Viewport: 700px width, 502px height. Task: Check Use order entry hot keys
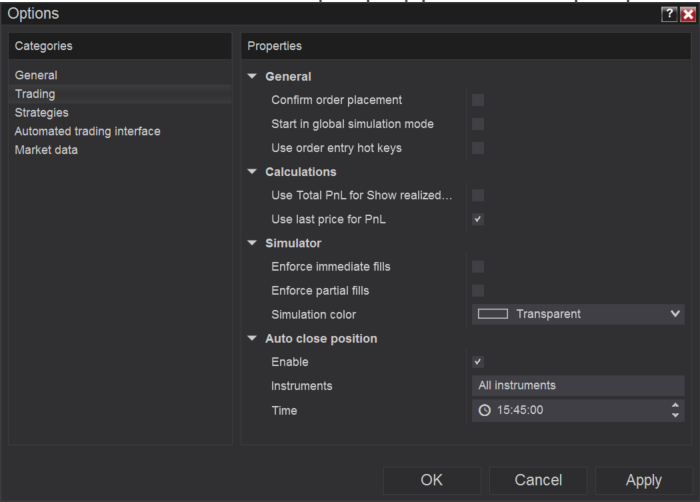478,148
